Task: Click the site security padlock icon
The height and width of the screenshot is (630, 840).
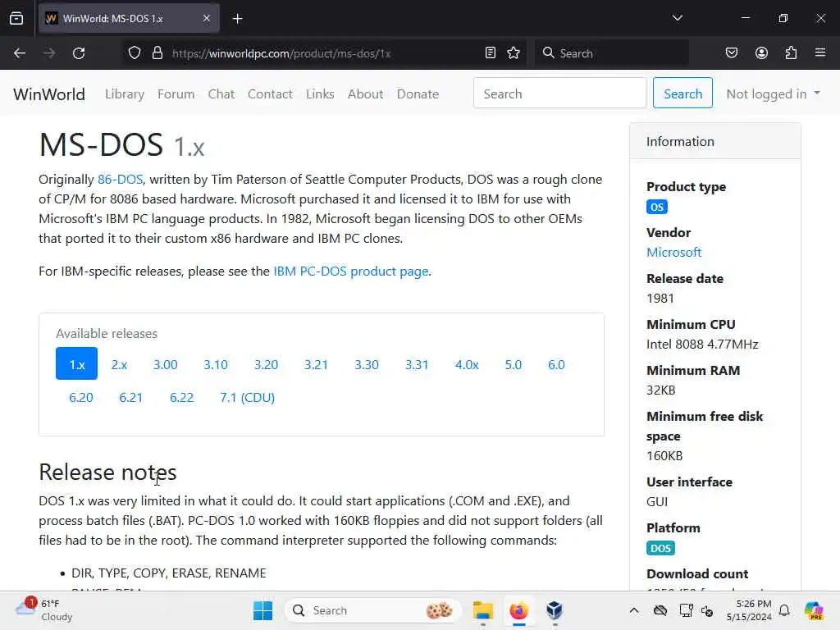Action: 157,53
